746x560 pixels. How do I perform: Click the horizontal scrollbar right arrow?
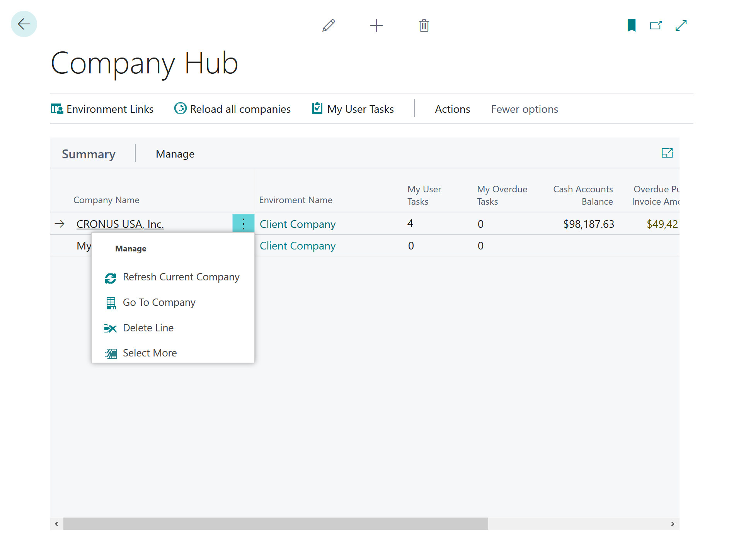pyautogui.click(x=672, y=524)
